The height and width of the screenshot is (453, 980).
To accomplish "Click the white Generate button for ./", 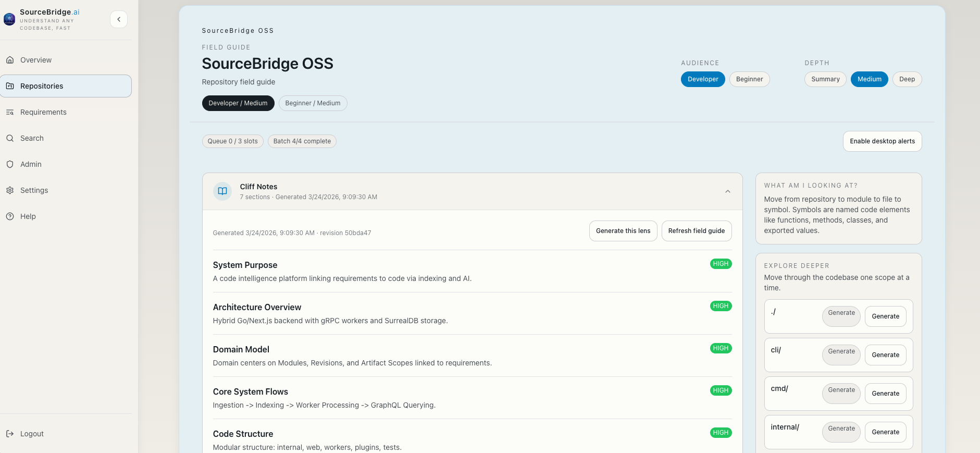I will (x=886, y=316).
